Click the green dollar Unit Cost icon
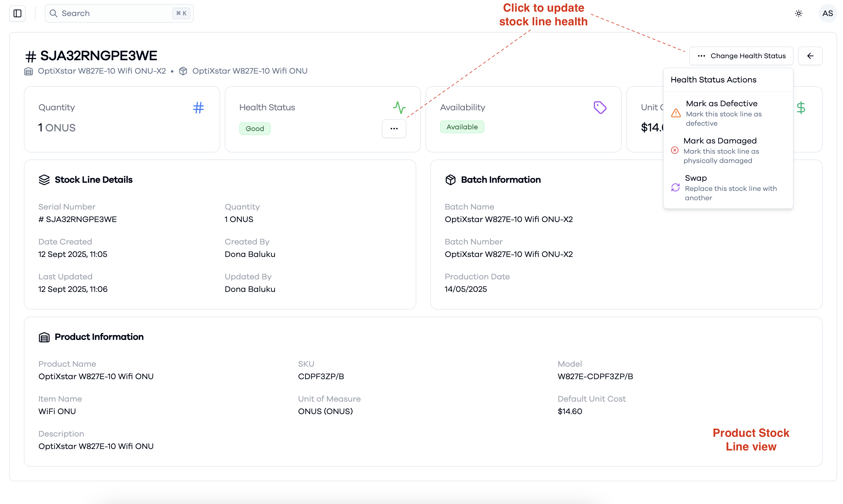Image resolution: width=843 pixels, height=504 pixels. [x=801, y=108]
